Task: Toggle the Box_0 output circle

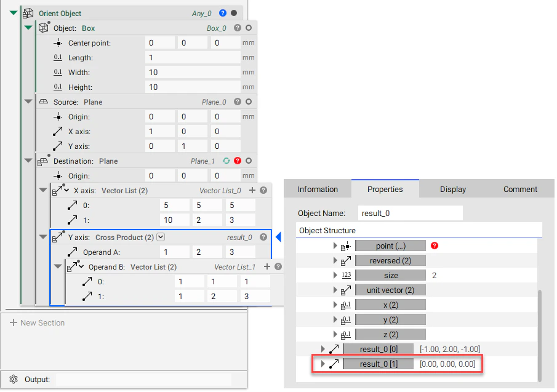Action: coord(249,28)
